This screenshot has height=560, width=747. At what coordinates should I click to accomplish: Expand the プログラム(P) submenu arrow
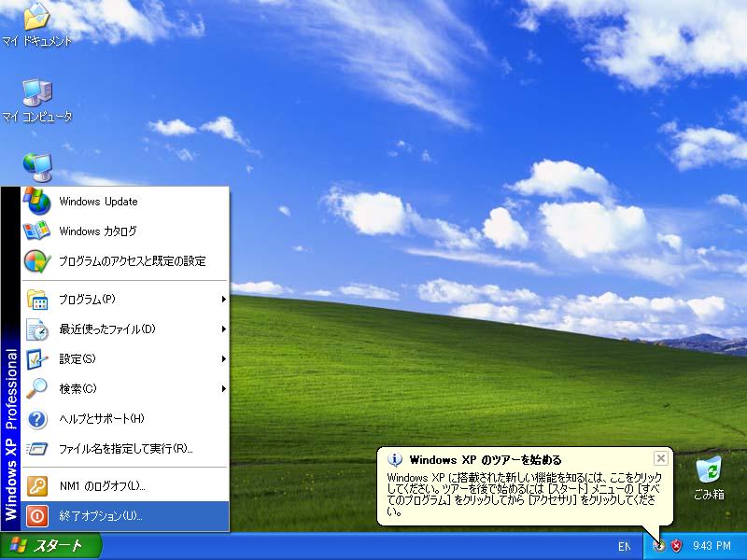click(223, 300)
